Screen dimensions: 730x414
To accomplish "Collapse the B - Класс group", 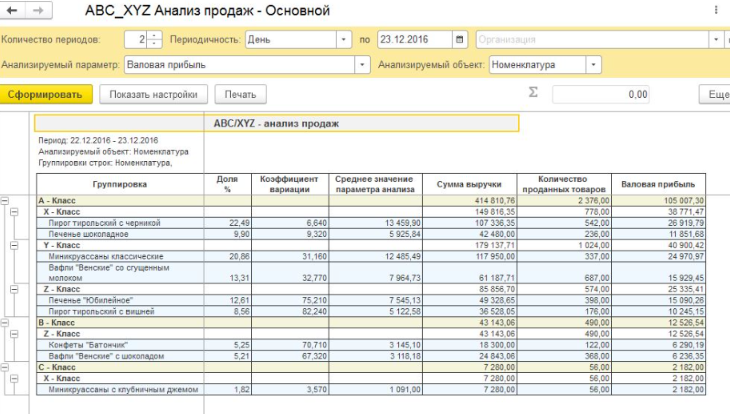I will tap(7, 324).
